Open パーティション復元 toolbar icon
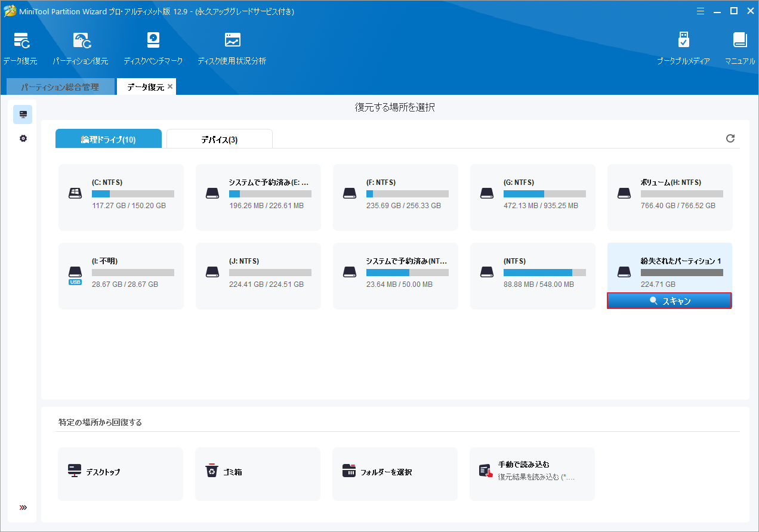 [82, 41]
